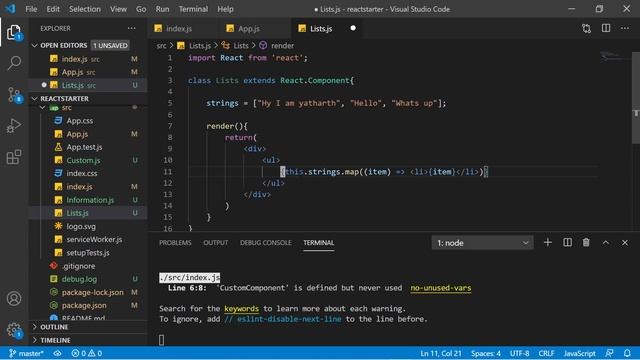Open the Search view in activity bar
The height and width of the screenshot is (360, 640).
[14, 63]
